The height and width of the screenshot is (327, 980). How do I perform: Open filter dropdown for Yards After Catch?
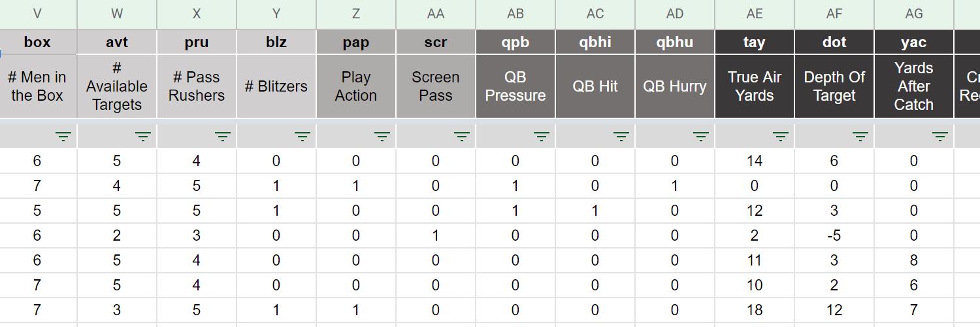click(x=940, y=137)
